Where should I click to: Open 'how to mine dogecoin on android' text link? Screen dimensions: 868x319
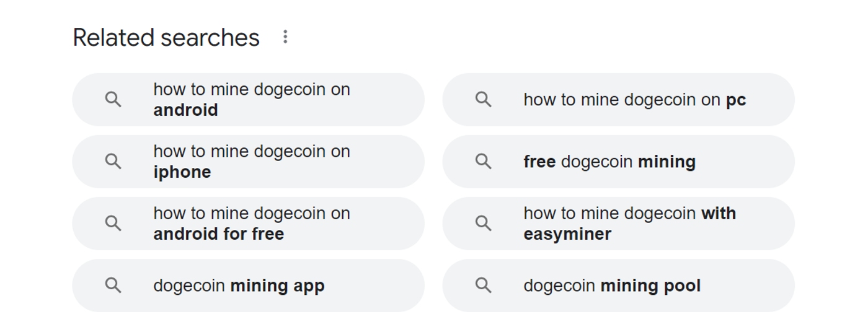(x=251, y=100)
